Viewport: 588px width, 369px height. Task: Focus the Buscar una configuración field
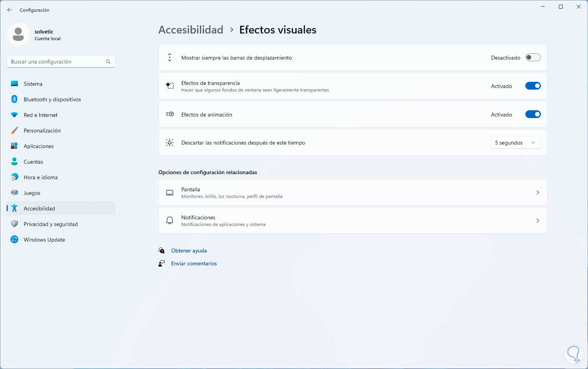56,62
